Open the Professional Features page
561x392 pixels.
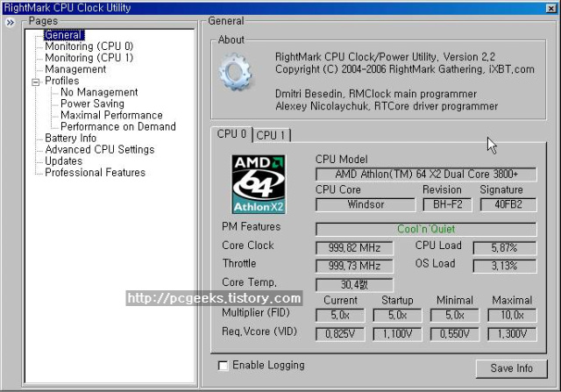click(x=96, y=172)
